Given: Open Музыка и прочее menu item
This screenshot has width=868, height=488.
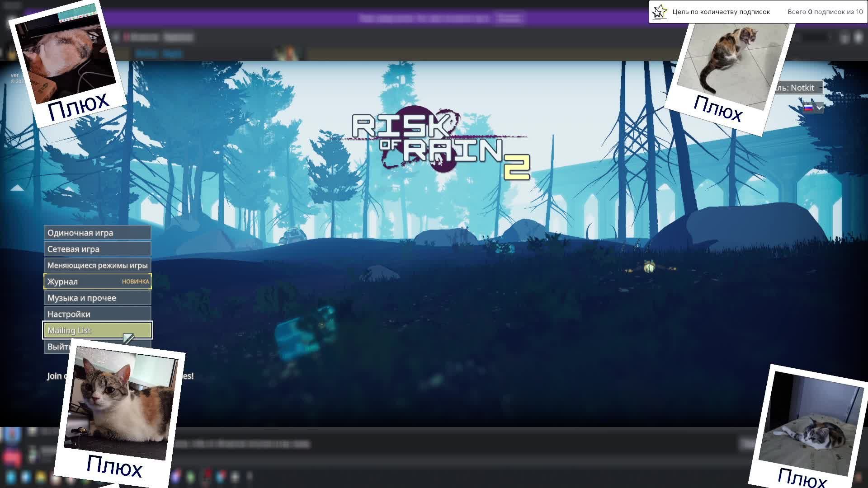Looking at the screenshot, I should click(97, 298).
